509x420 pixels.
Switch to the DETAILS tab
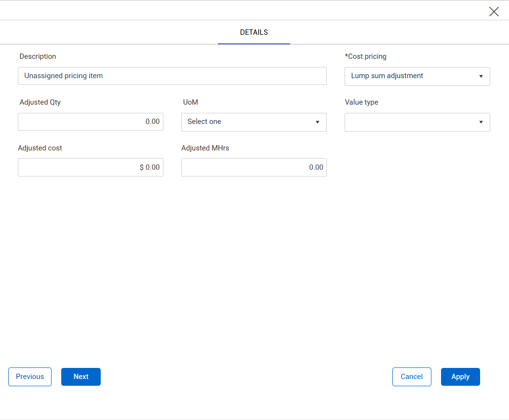(x=254, y=32)
